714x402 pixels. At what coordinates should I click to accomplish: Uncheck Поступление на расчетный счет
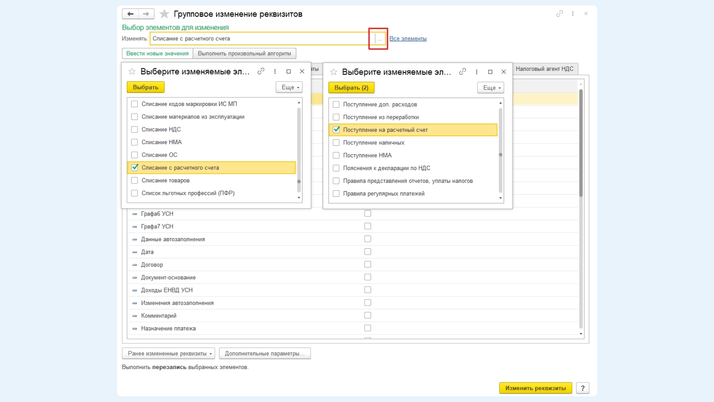pyautogui.click(x=337, y=130)
